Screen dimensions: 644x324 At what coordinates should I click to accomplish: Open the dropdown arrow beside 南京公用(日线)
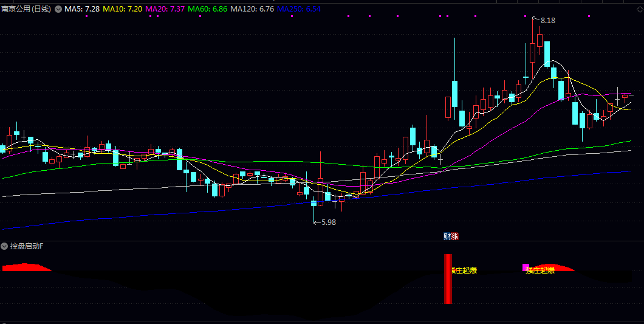58,9
